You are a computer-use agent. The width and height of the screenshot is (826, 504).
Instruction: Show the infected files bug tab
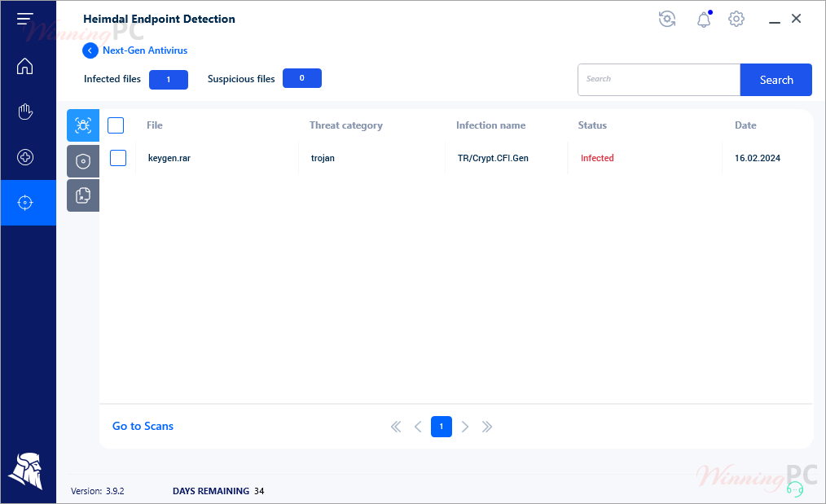pyautogui.click(x=83, y=125)
